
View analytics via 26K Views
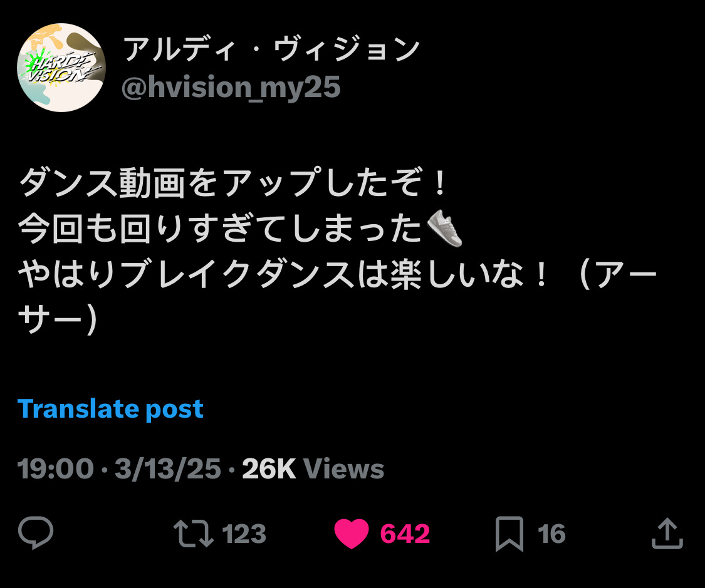pos(313,468)
